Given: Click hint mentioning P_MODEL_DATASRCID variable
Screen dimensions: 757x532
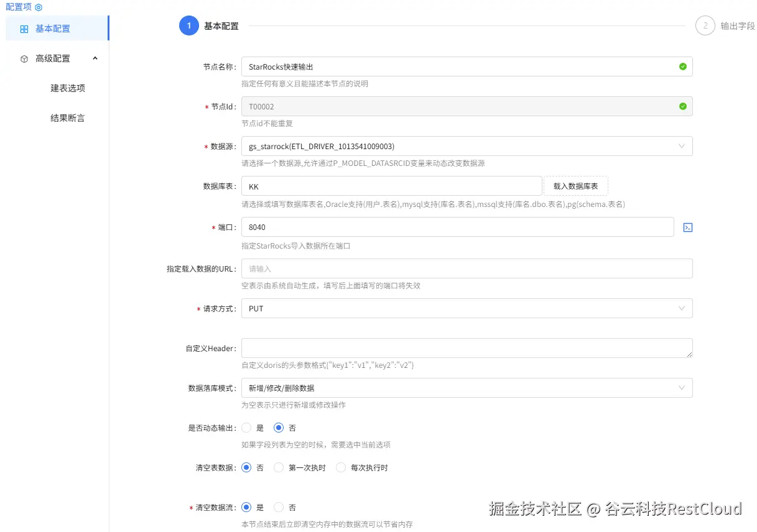Looking at the screenshot, I should point(363,163).
